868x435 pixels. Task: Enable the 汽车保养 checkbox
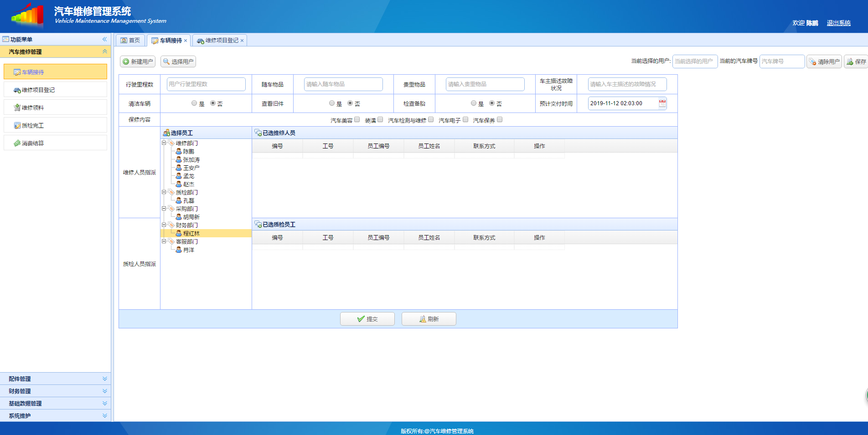(500, 120)
